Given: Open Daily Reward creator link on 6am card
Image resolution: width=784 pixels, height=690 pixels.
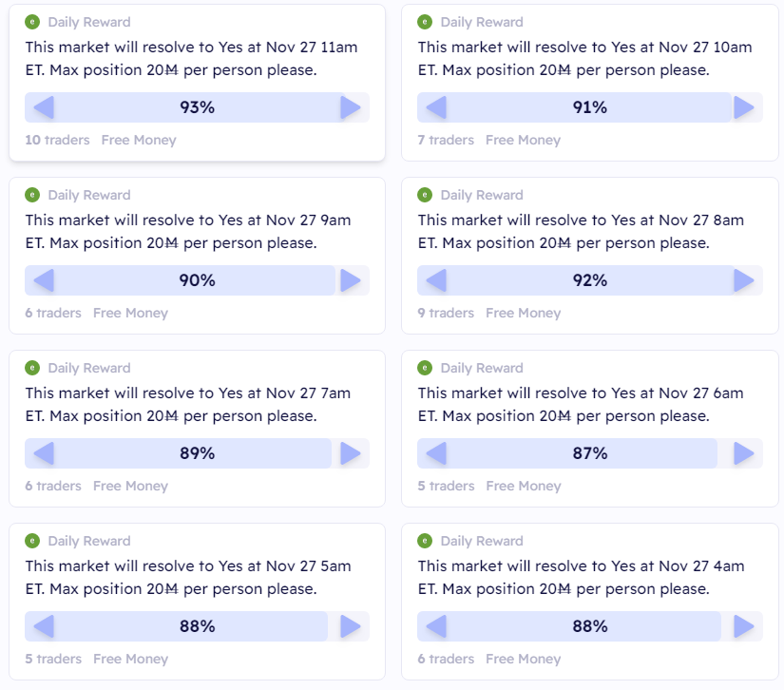Looking at the screenshot, I should (482, 368).
